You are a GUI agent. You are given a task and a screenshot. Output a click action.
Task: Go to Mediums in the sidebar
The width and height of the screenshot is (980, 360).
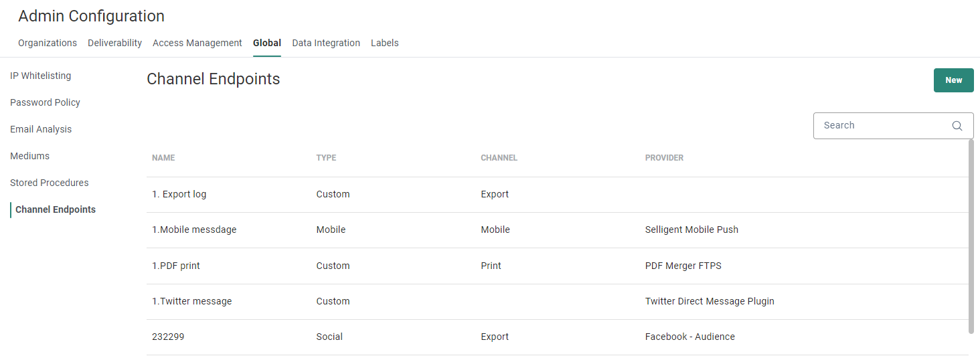click(x=29, y=156)
